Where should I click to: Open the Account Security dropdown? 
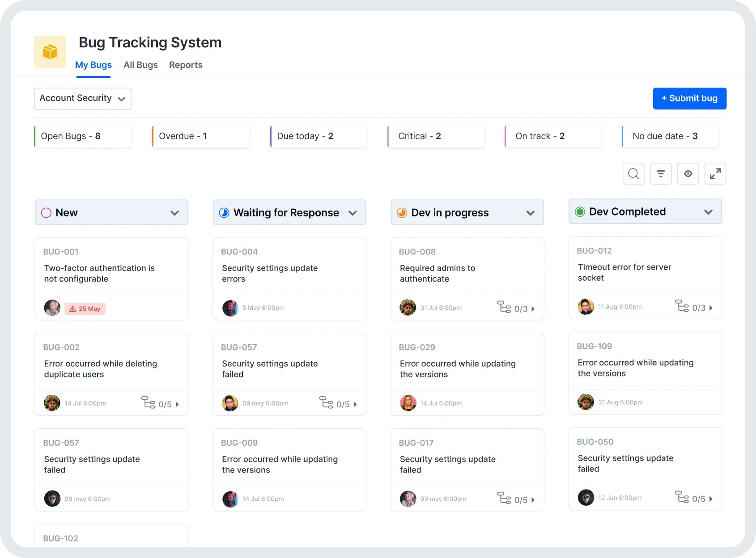click(83, 98)
